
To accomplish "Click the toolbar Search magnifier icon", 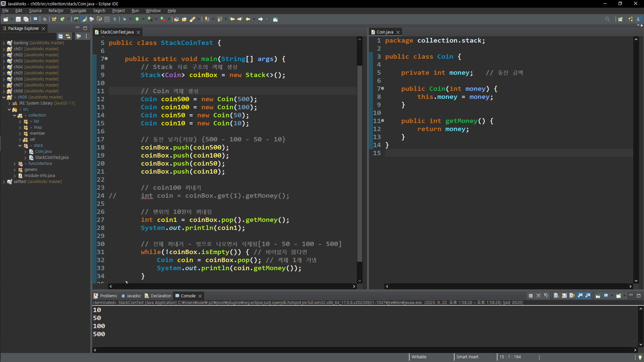I will coord(607,19).
